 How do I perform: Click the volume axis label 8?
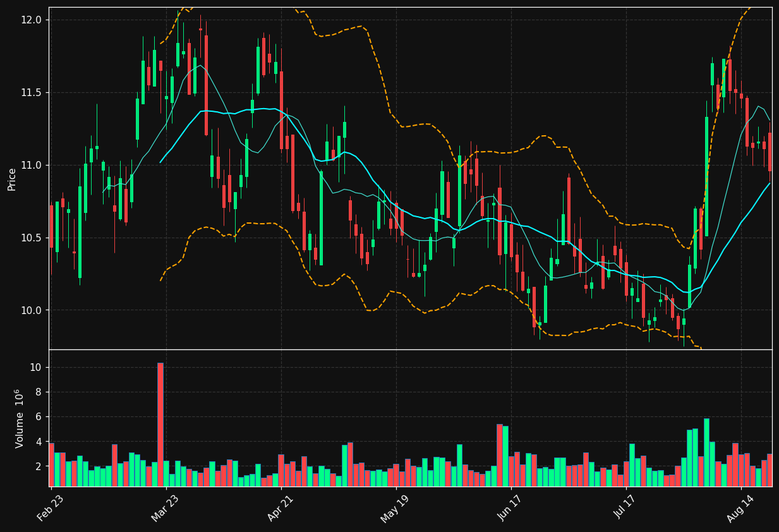click(38, 392)
